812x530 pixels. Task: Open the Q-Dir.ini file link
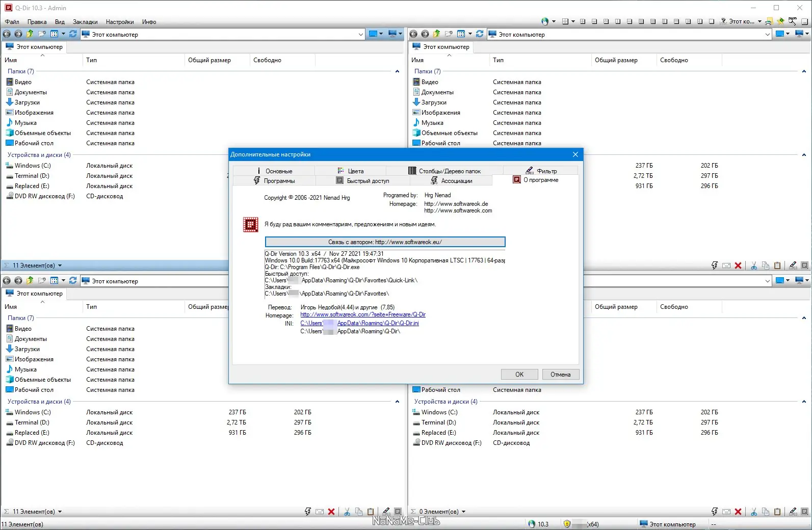coord(359,323)
